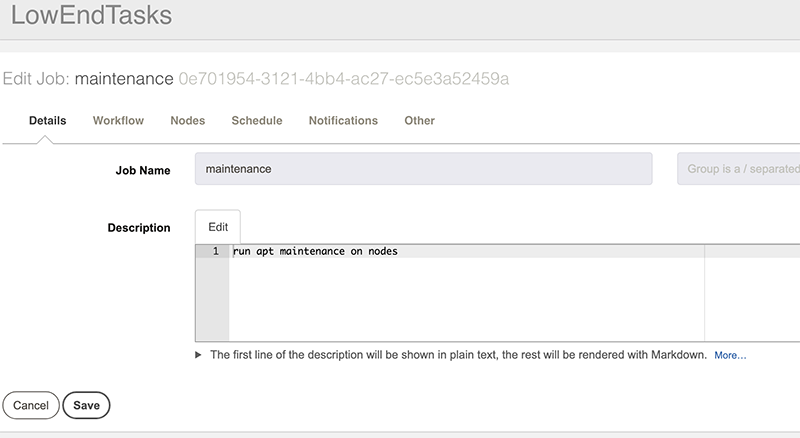
Task: Select the Edit tab in Description
Action: pos(218,227)
